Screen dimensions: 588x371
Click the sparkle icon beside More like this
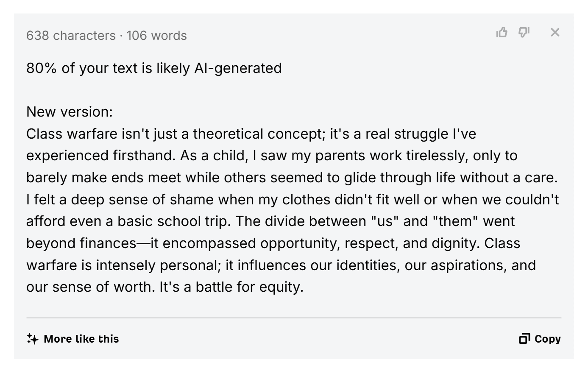[x=32, y=339]
